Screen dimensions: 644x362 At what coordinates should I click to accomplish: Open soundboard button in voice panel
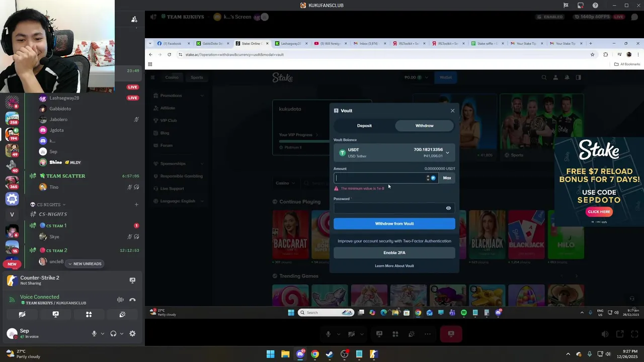[x=122, y=314]
